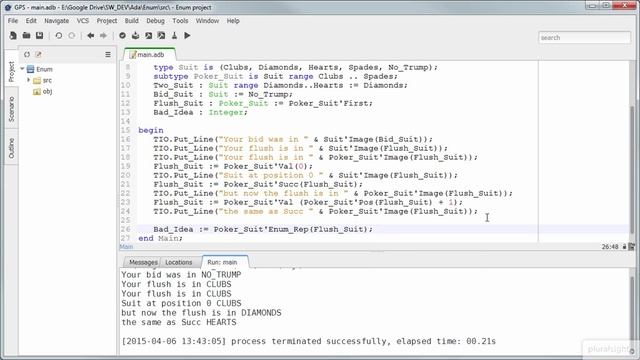Redo edit with the greyed toolbar icon
The image size is (640, 360).
[72, 36]
